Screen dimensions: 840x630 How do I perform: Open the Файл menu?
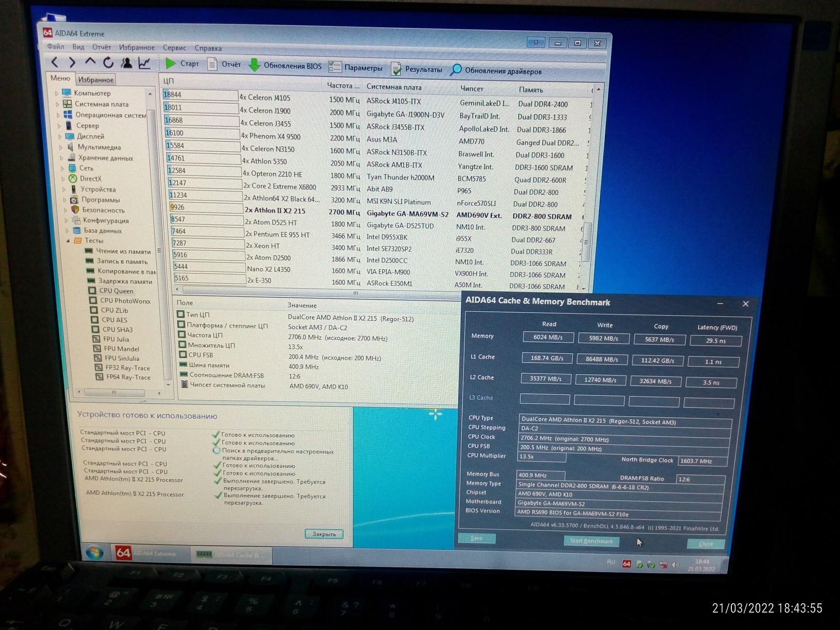(56, 46)
